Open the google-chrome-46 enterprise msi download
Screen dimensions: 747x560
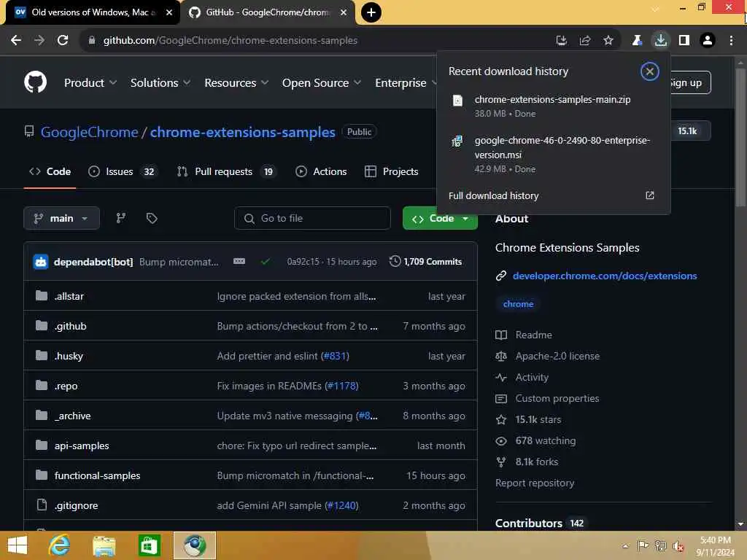[x=553, y=154]
